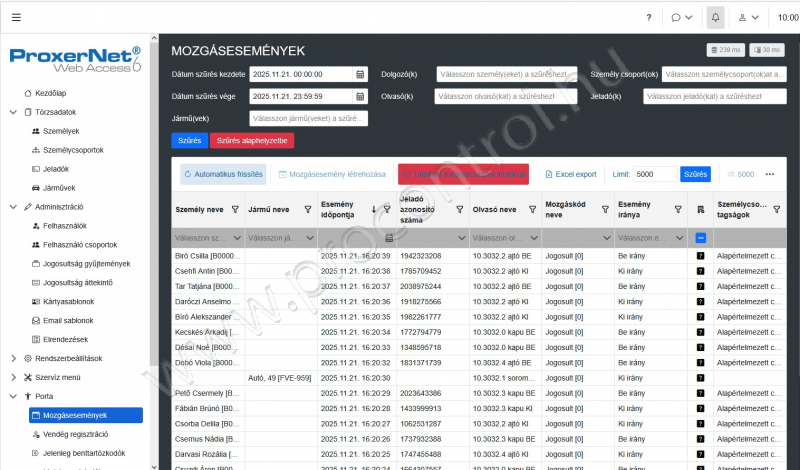
Task: Toggle Automatikus frissítés auto refresh
Action: click(x=223, y=174)
